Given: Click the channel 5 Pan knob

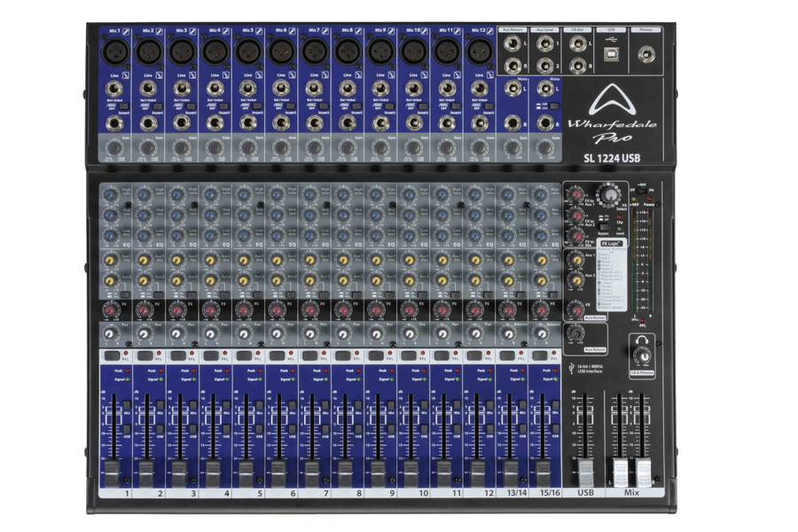Looking at the screenshot, I should coord(244,334).
